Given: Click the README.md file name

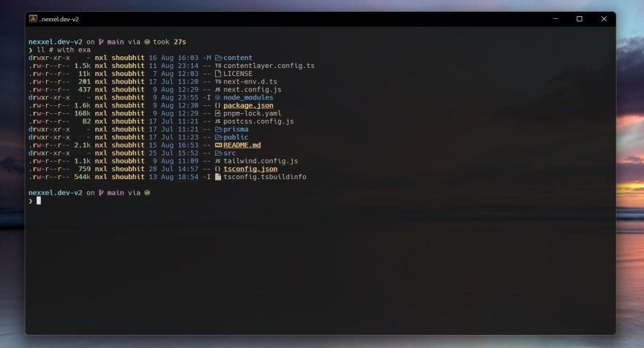Looking at the screenshot, I should click(x=242, y=145).
